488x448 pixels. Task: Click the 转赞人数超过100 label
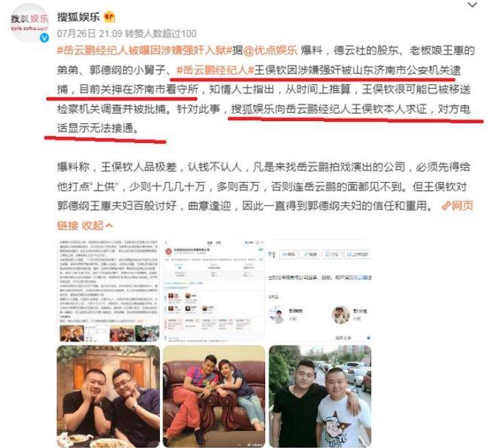(161, 34)
